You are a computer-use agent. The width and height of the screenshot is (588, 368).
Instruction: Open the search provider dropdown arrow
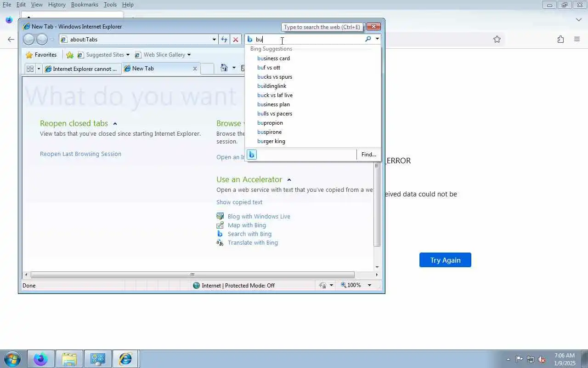(377, 39)
